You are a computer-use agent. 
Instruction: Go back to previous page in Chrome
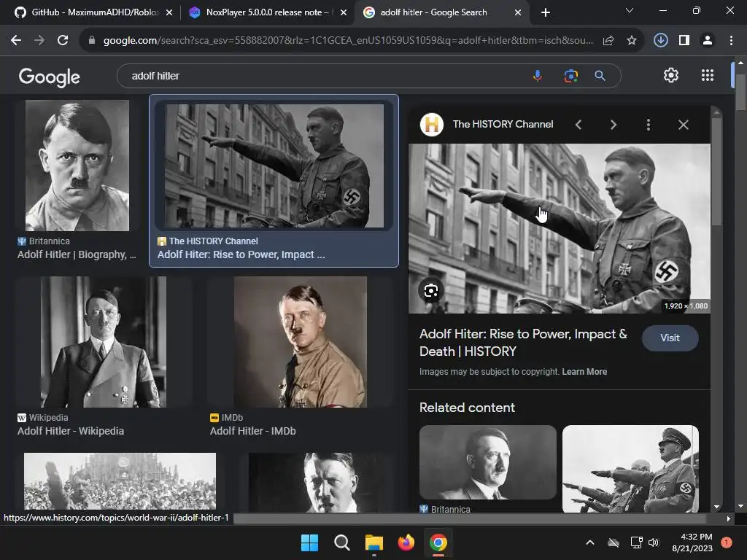click(x=16, y=41)
